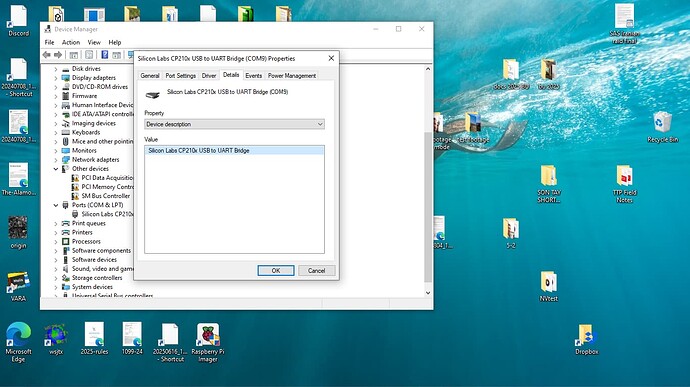Select the Firmware chip icon
This screenshot has width=690, height=387.
coord(66,96)
